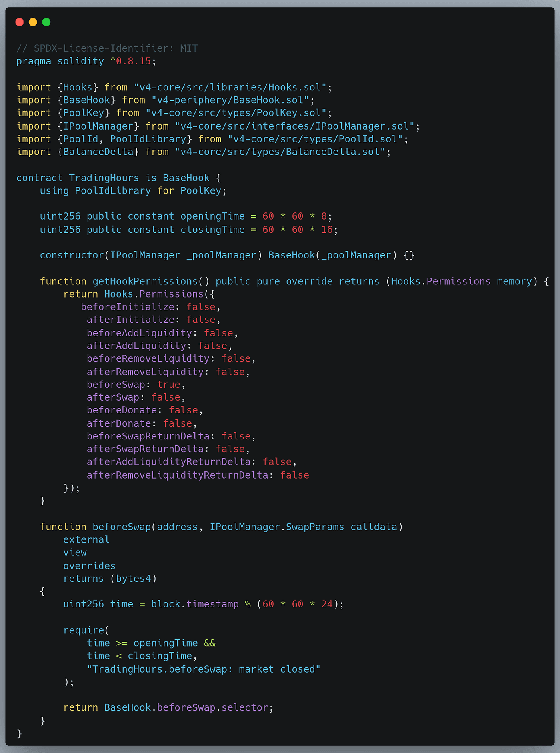Click the overrides keyword
This screenshot has width=560, height=753.
(x=89, y=566)
